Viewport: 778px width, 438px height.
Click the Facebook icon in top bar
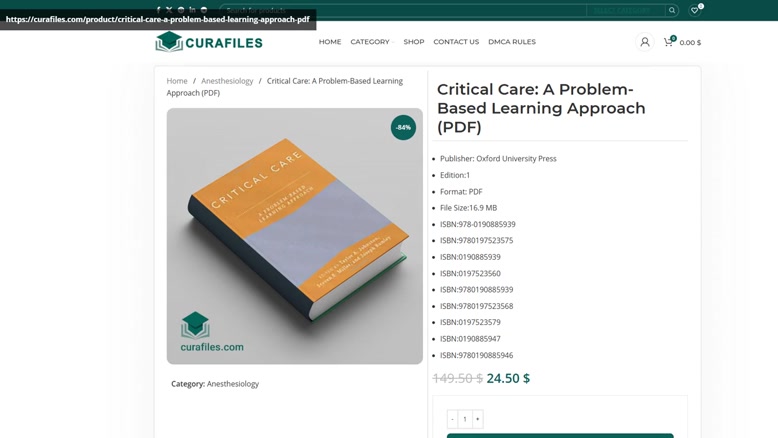point(158,9)
